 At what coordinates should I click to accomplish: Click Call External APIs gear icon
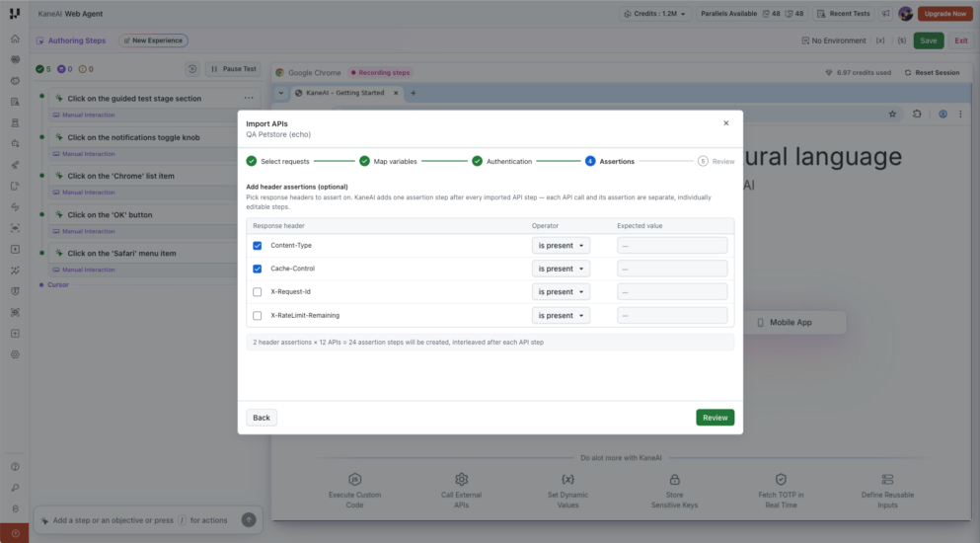[461, 480]
